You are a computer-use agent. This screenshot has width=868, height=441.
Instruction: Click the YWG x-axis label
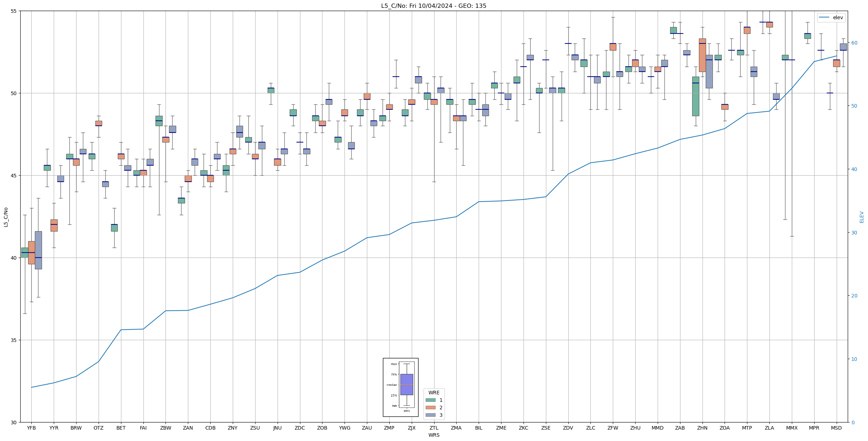point(344,428)
